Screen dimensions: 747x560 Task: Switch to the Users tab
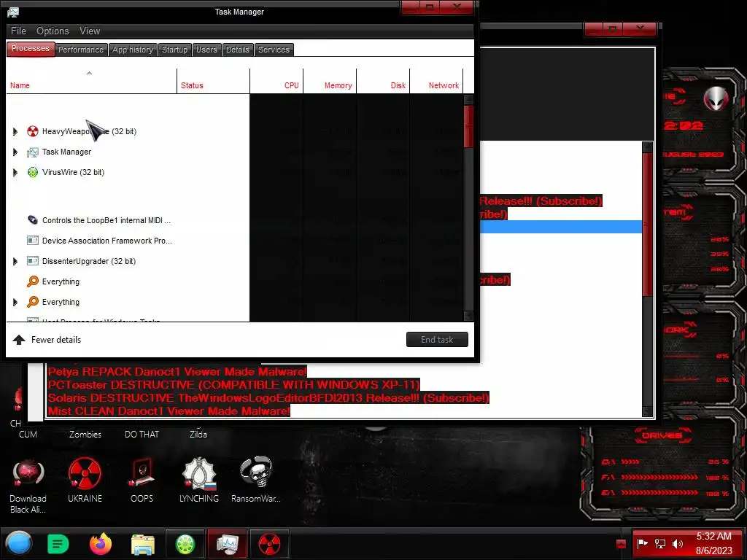206,50
